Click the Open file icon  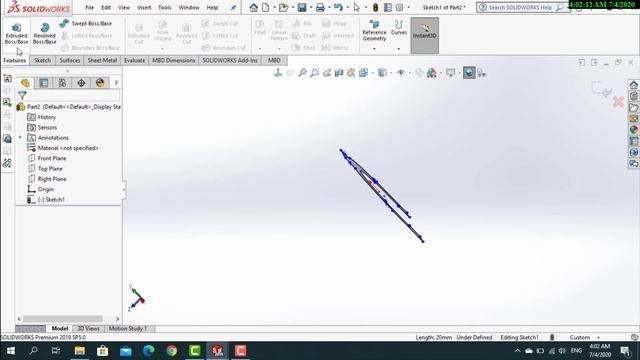pos(283,7)
